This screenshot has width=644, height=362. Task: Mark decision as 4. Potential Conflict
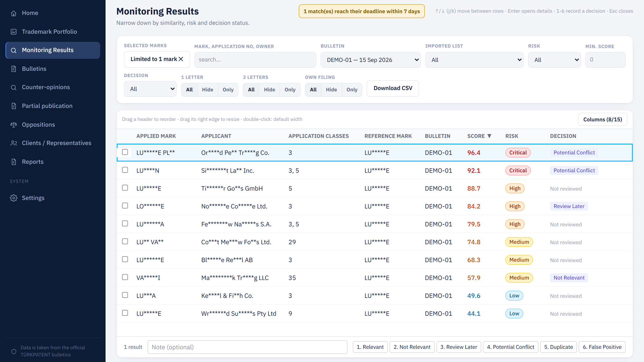tap(510, 347)
